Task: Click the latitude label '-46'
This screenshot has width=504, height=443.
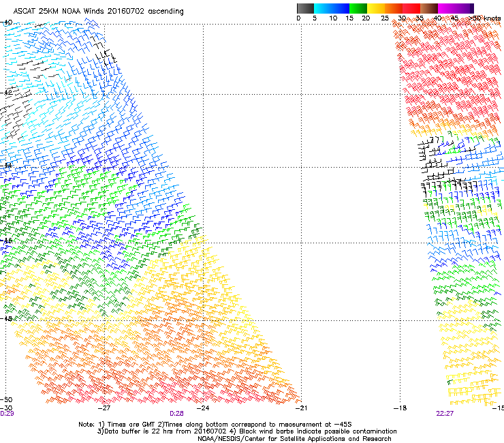Action: click(6, 241)
